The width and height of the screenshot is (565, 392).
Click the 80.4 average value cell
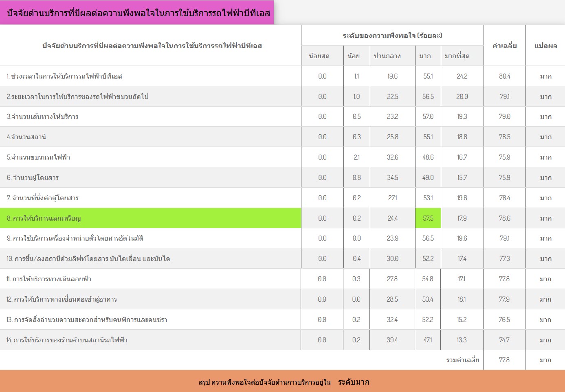point(504,76)
